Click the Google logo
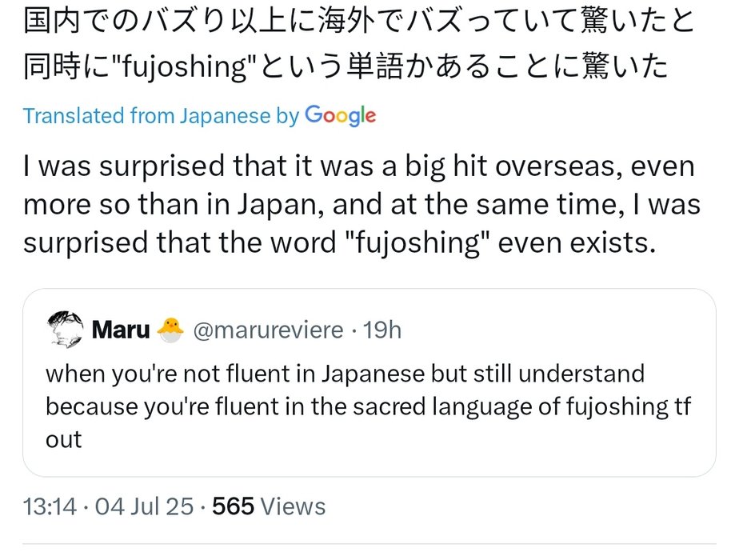 (x=340, y=116)
